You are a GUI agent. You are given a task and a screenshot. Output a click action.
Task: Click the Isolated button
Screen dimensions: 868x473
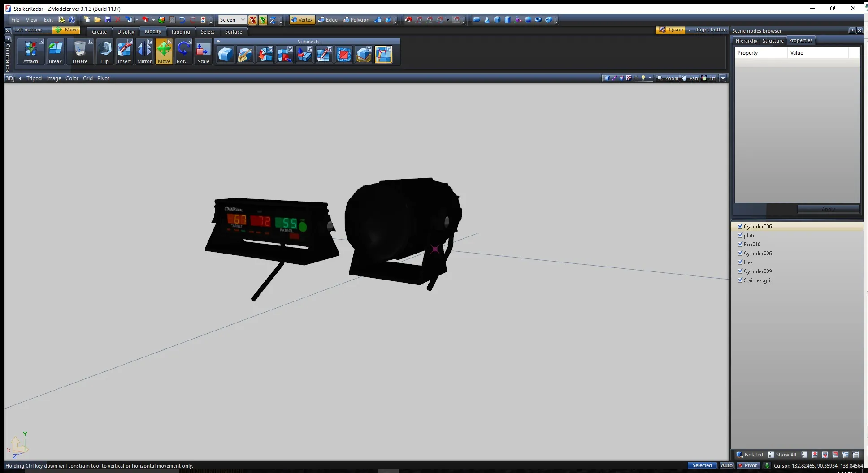coord(750,455)
